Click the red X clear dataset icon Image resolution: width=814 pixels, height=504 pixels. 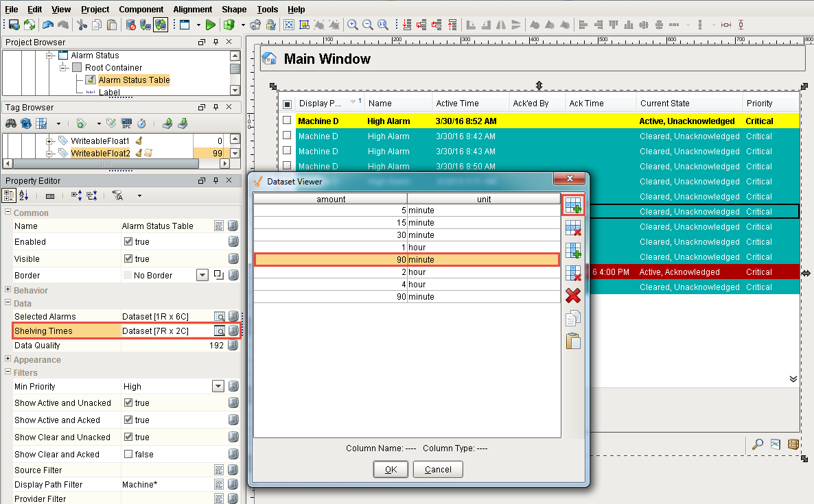click(x=573, y=296)
